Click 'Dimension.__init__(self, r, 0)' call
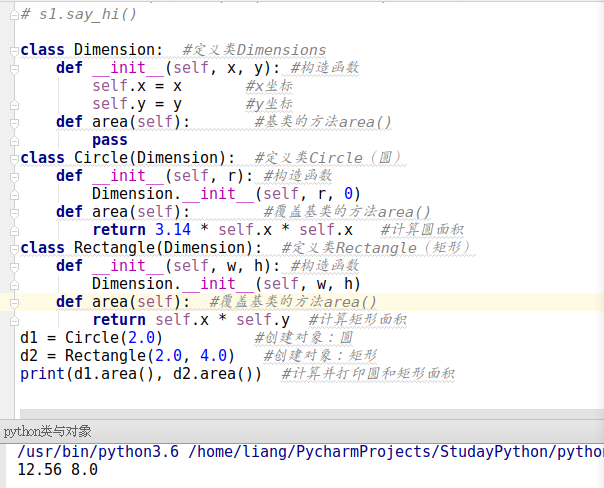 (x=226, y=194)
